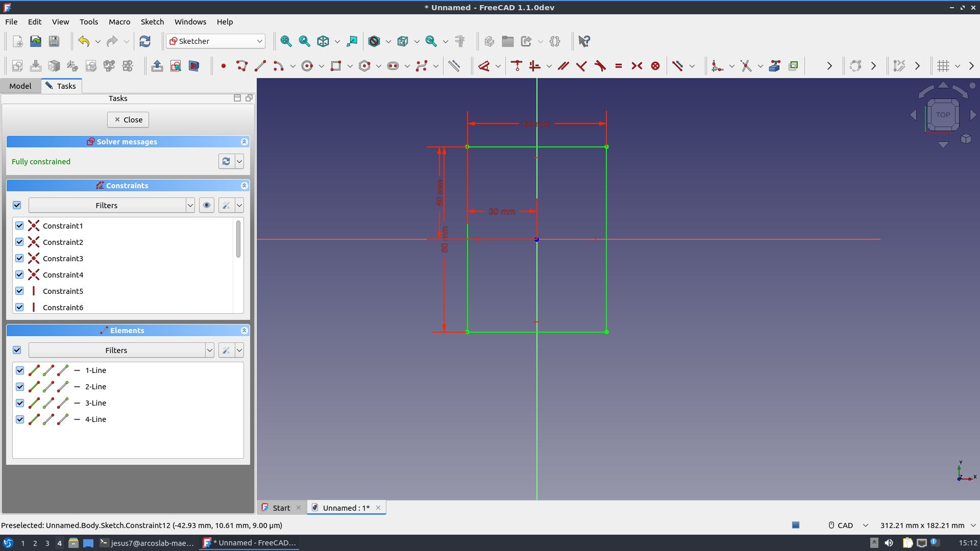The width and height of the screenshot is (980, 551).
Task: Open the Windows menu
Action: click(190, 22)
